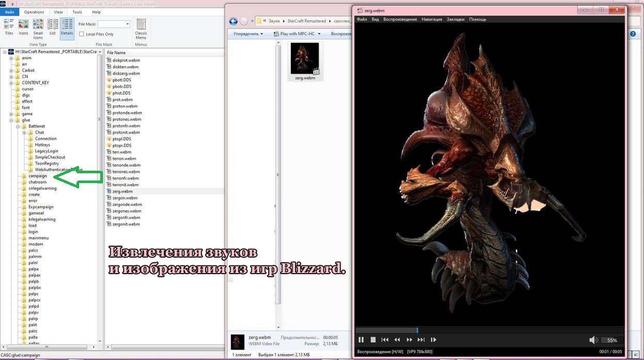This screenshot has height=360, width=644.
Task: Enable the Local Files Only checkbox
Action: click(82, 34)
